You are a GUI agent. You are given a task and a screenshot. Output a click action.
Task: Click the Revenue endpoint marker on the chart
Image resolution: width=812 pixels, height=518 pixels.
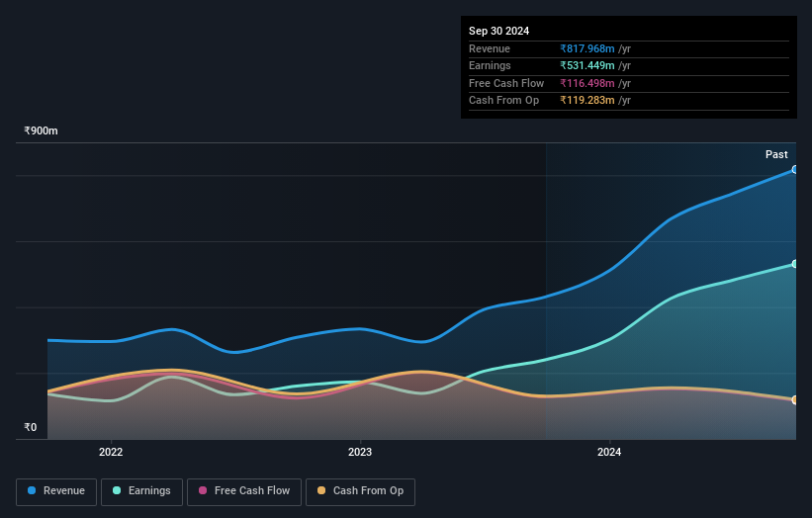pos(795,170)
